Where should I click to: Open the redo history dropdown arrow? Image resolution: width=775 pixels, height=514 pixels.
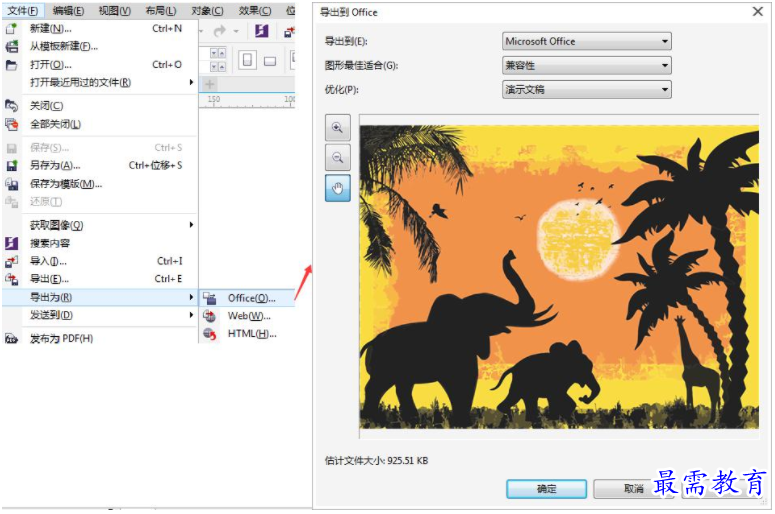click(236, 32)
